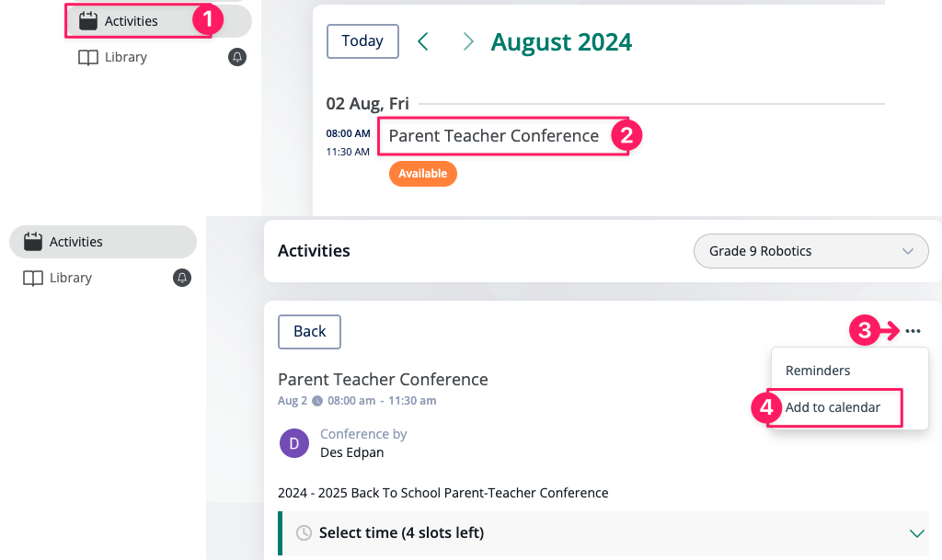942x560 pixels.
Task: Open the three-dot more options menu
Action: point(913,331)
